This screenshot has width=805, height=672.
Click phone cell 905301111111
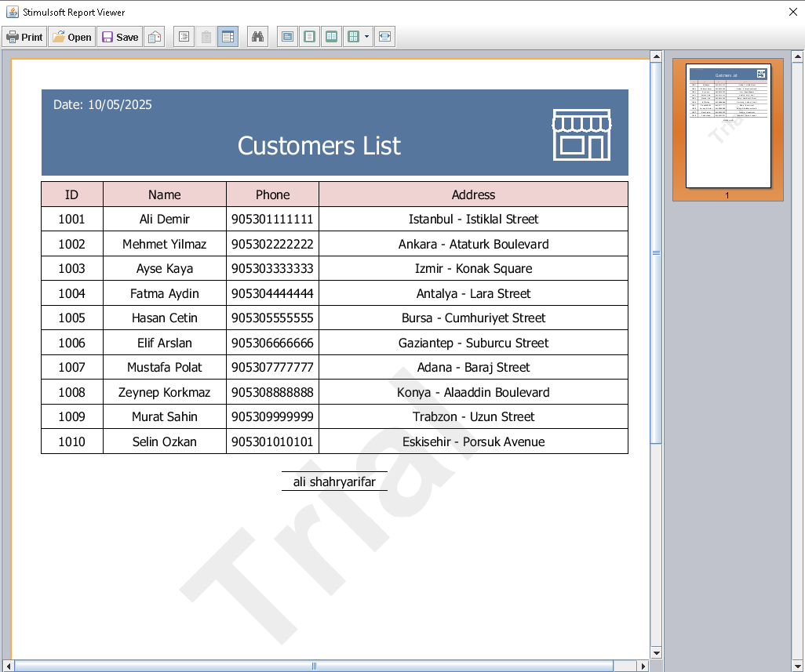click(x=272, y=219)
